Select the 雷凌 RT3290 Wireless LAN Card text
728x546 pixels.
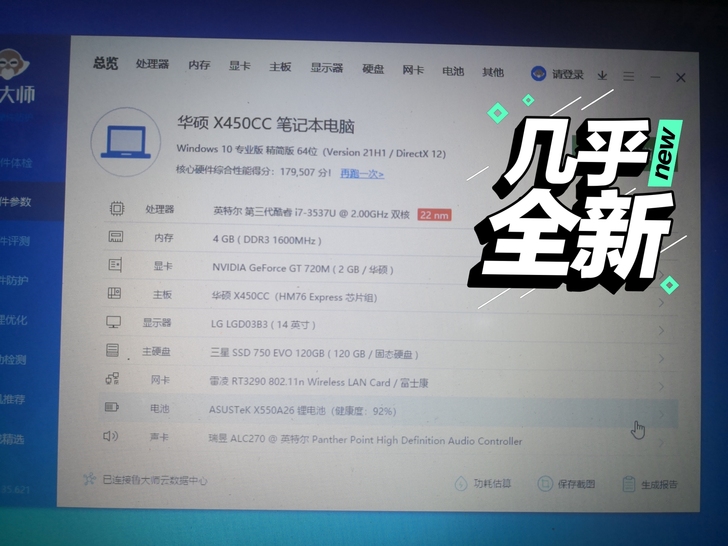point(318,383)
